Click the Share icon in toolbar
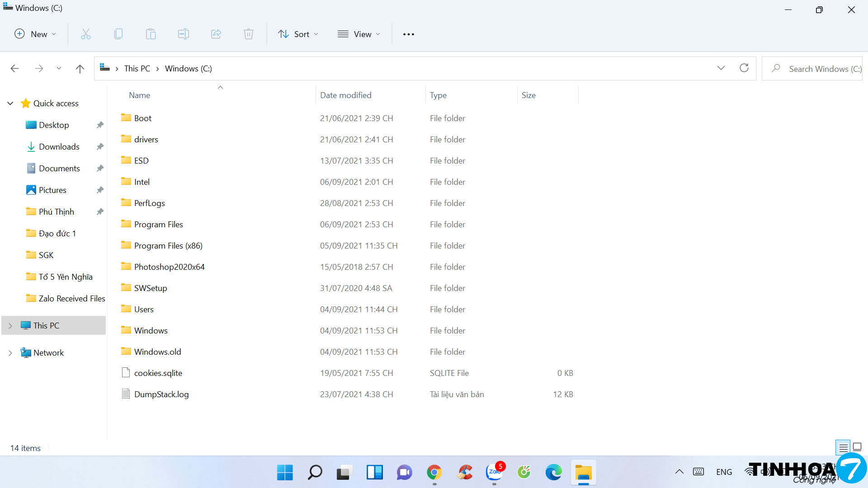This screenshot has height=488, width=868. pyautogui.click(x=216, y=34)
